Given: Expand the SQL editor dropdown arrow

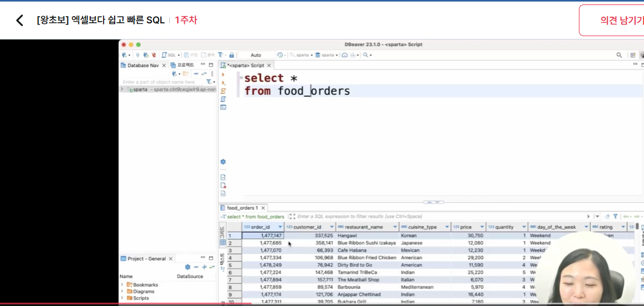Looking at the screenshot, I should [x=178, y=55].
